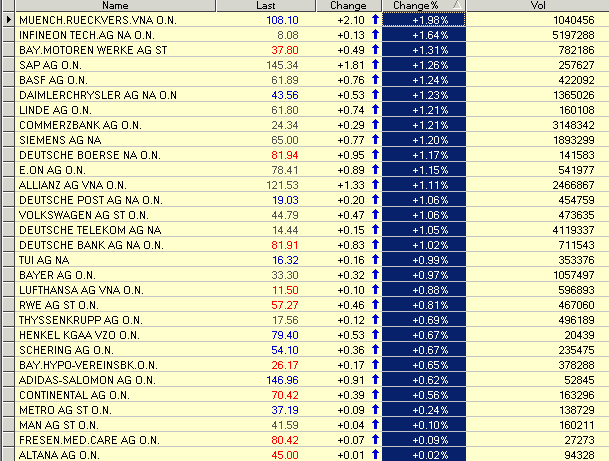
Task: Click last price 81.94 for DEUTSCHE BOERSE
Action: [x=285, y=155]
